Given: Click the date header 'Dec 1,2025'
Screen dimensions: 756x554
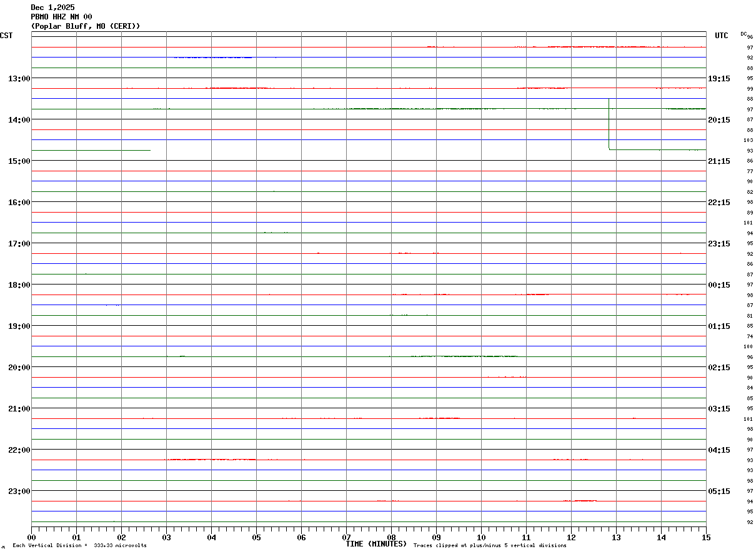Looking at the screenshot, I should pyautogui.click(x=52, y=8).
